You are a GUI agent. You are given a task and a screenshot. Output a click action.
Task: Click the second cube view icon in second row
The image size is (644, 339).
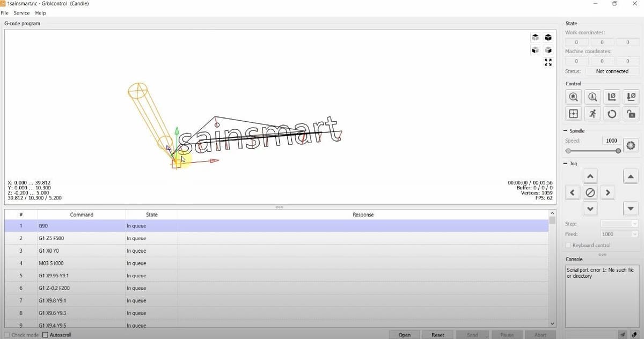click(x=548, y=50)
